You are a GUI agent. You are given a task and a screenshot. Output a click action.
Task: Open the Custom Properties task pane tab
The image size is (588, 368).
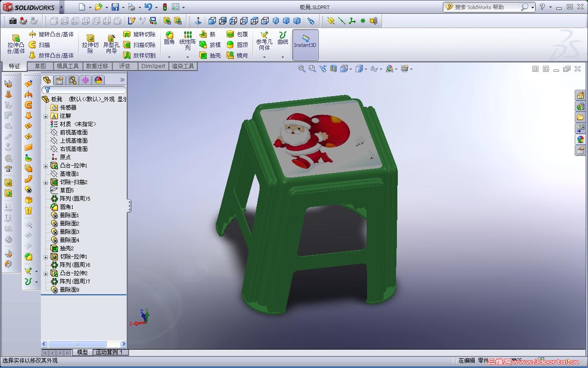(581, 150)
